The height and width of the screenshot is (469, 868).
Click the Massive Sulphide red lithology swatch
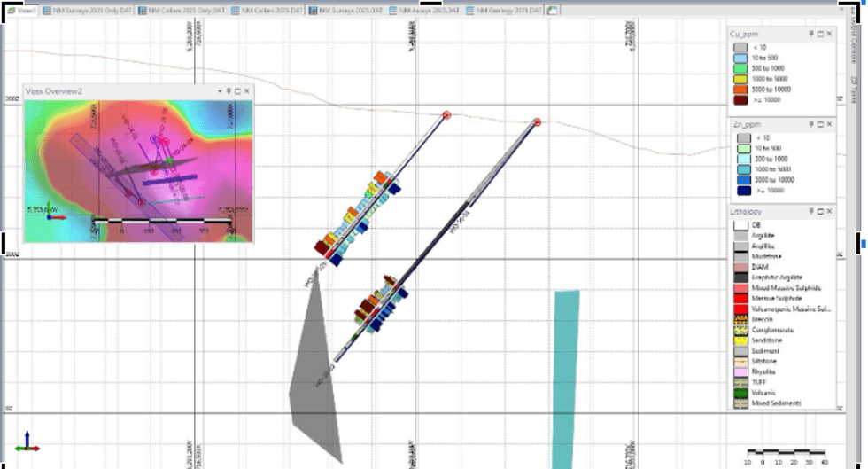point(739,299)
